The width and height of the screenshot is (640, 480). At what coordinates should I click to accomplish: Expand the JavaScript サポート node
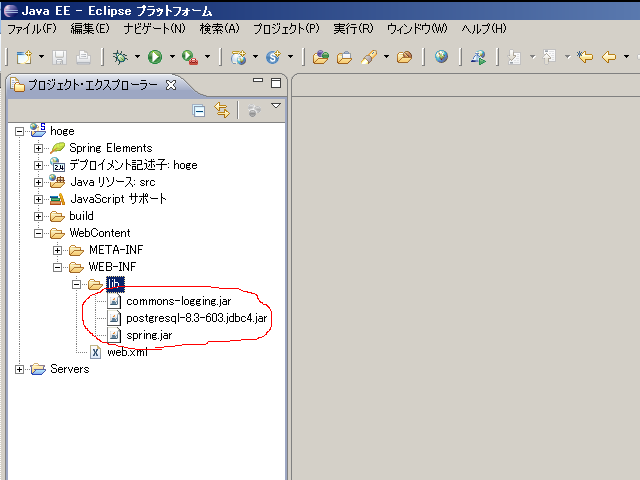(38, 199)
